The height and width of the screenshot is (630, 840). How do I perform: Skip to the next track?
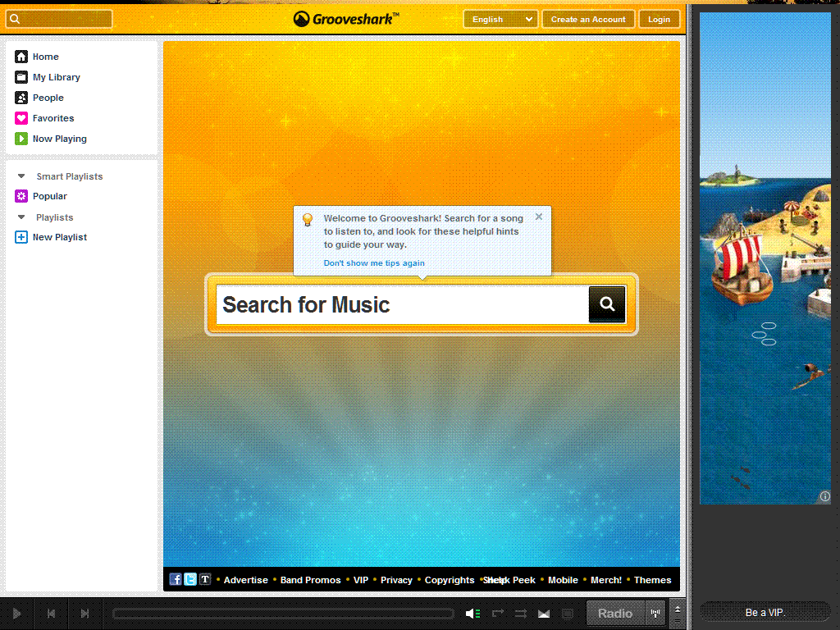click(x=84, y=614)
